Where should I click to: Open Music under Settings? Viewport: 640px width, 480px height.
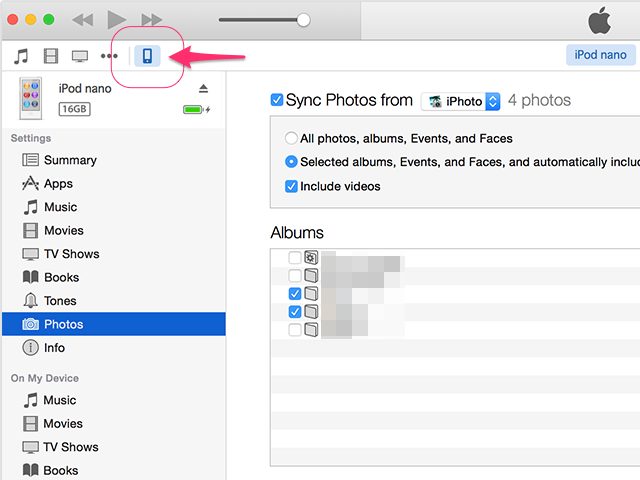click(x=113, y=207)
